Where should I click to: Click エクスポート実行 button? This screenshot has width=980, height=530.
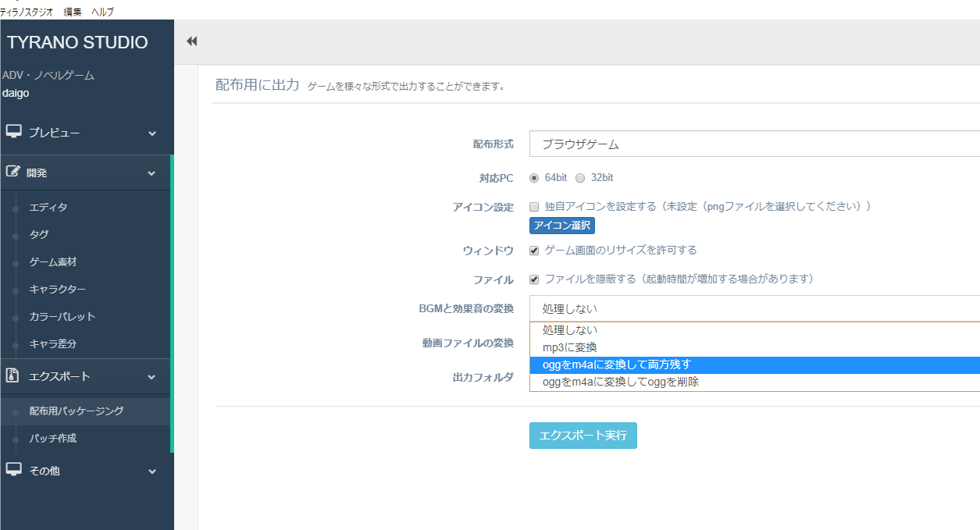point(583,436)
